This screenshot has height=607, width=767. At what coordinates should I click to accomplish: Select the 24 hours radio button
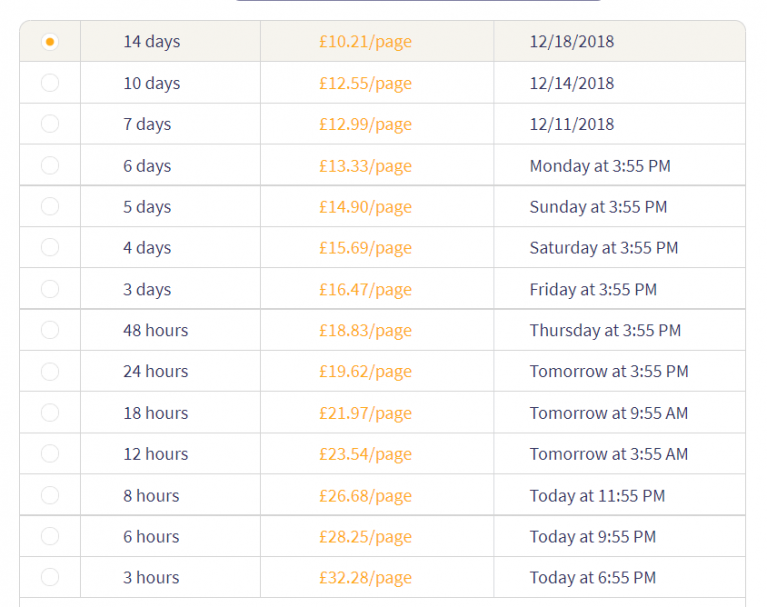(x=50, y=371)
